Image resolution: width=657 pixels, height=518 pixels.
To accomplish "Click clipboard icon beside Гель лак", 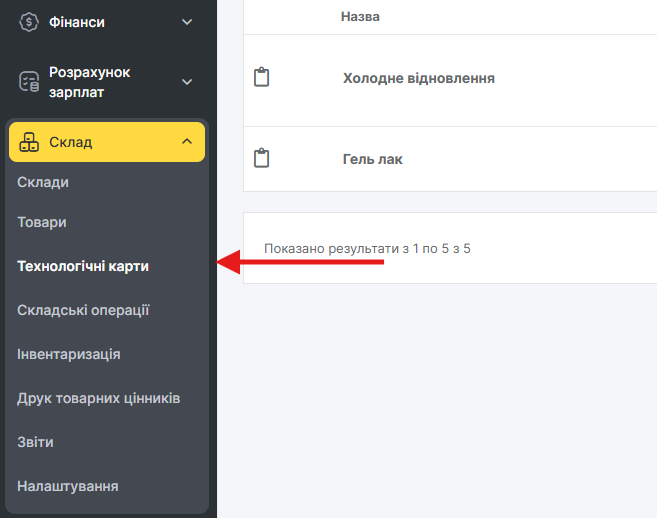I will tap(262, 159).
